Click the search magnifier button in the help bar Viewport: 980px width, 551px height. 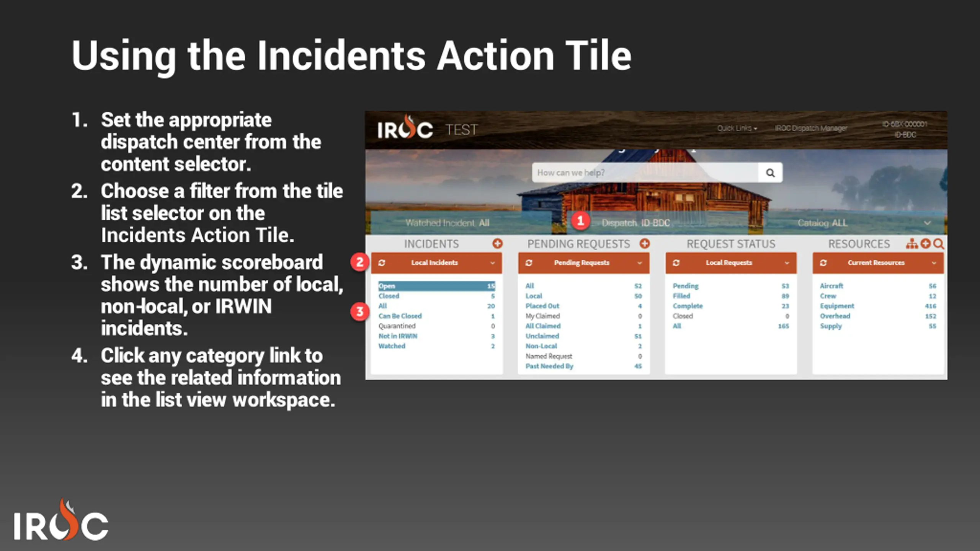[770, 173]
